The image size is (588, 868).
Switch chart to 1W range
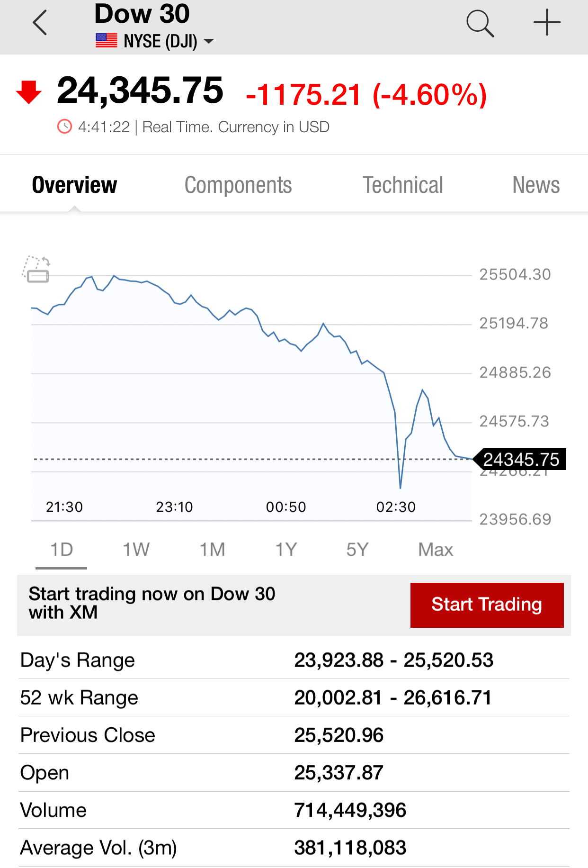[x=136, y=550]
